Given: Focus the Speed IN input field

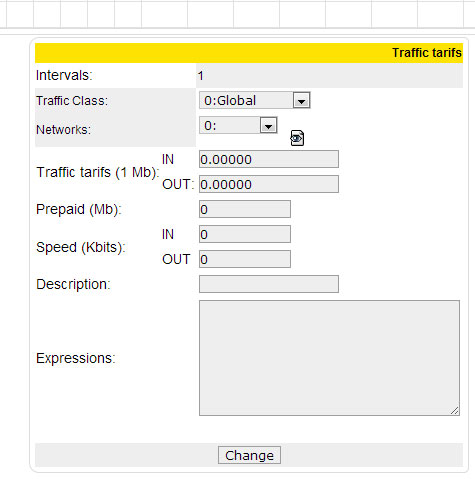Looking at the screenshot, I should (x=245, y=234).
